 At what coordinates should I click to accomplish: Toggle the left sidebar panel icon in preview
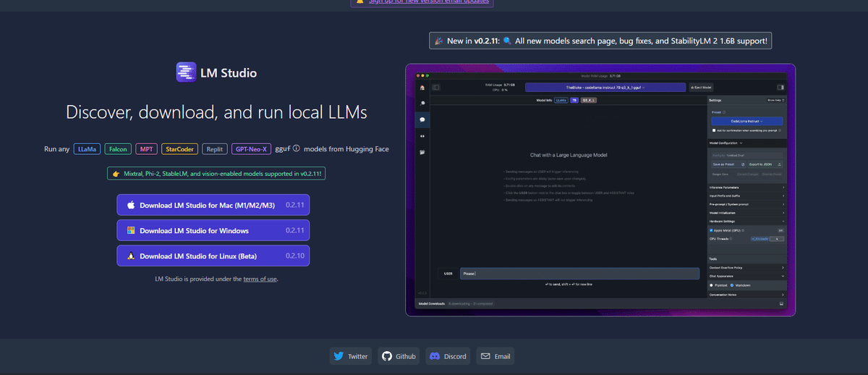436,87
